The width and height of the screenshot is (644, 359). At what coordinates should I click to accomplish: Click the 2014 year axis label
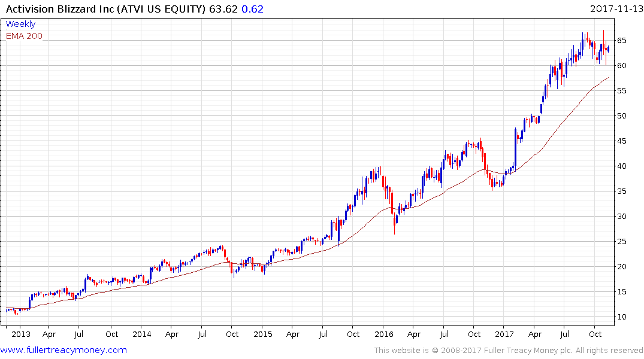click(x=142, y=334)
